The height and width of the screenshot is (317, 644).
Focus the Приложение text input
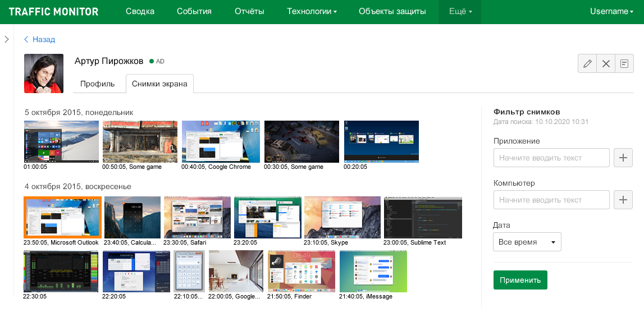pyautogui.click(x=551, y=158)
